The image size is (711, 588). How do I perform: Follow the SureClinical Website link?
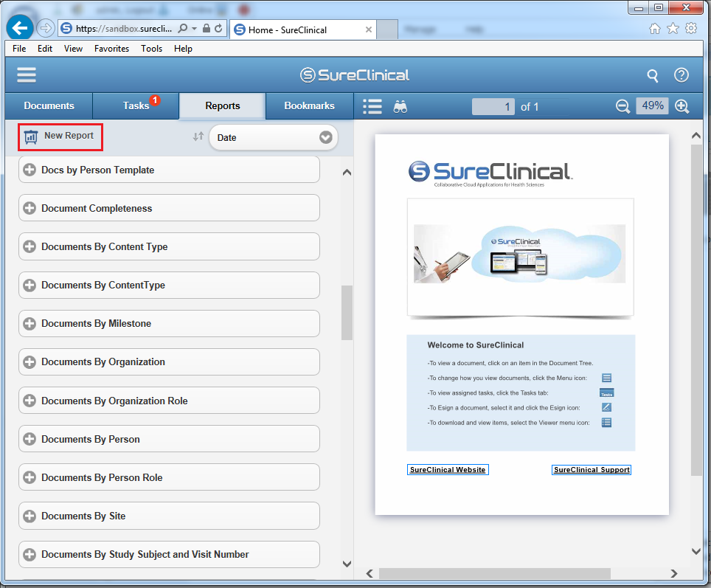[448, 469]
